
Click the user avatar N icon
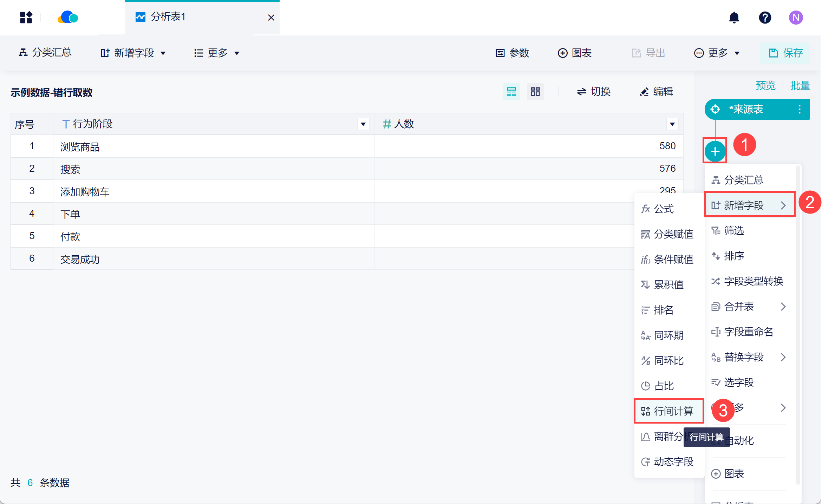(796, 18)
